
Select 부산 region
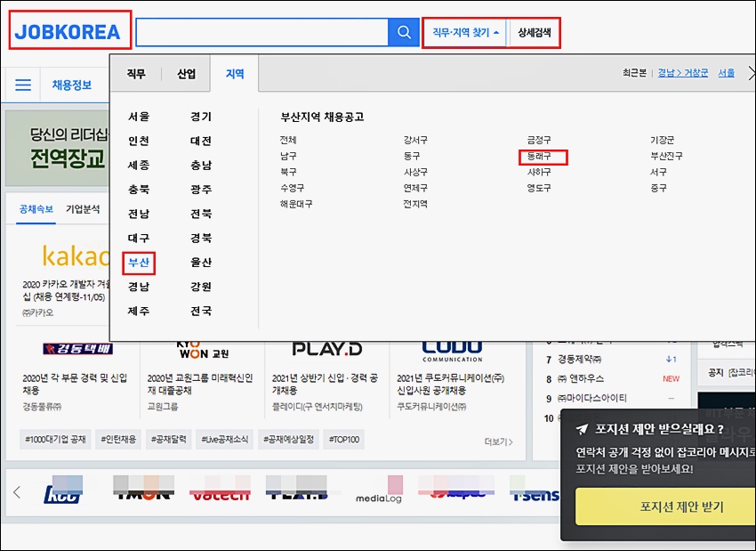[139, 263]
